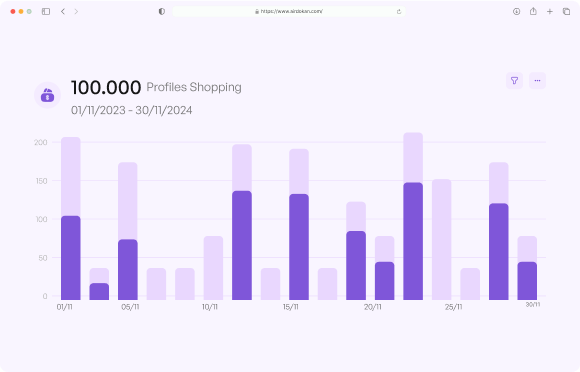The image size is (580, 372).
Task: Click the tallest dark purple bar before 25/11
Action: (x=413, y=241)
